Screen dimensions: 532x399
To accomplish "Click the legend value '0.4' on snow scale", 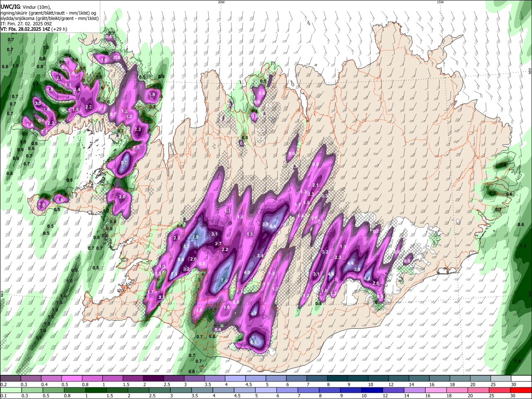I will [44, 384].
